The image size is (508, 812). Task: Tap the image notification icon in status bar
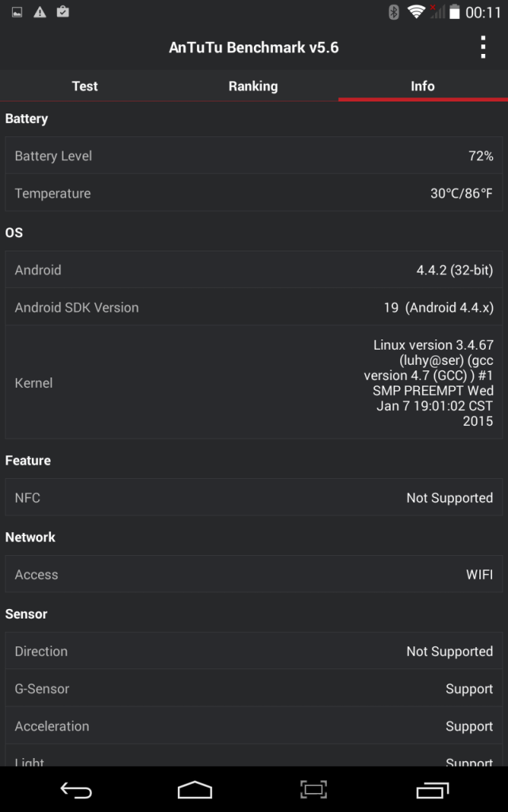tap(17, 12)
